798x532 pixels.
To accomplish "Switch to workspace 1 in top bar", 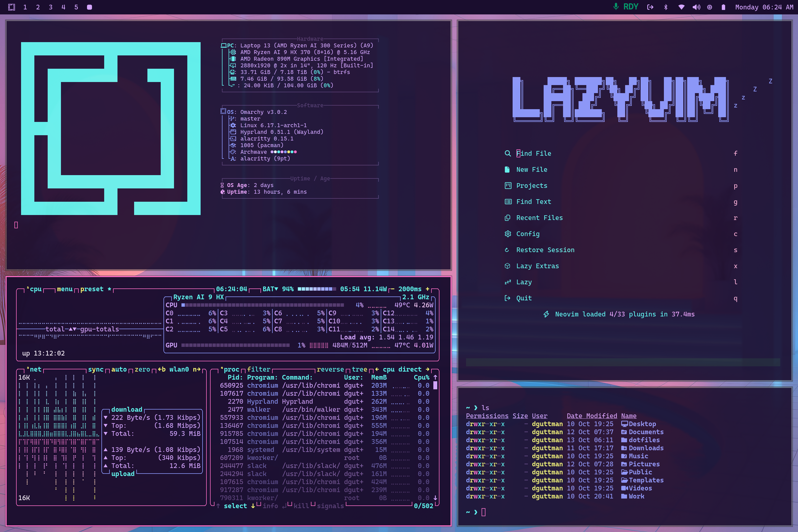I will 25,7.
